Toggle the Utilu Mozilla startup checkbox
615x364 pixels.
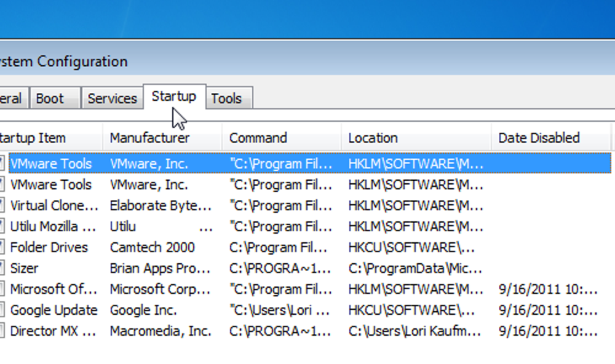click(3, 226)
